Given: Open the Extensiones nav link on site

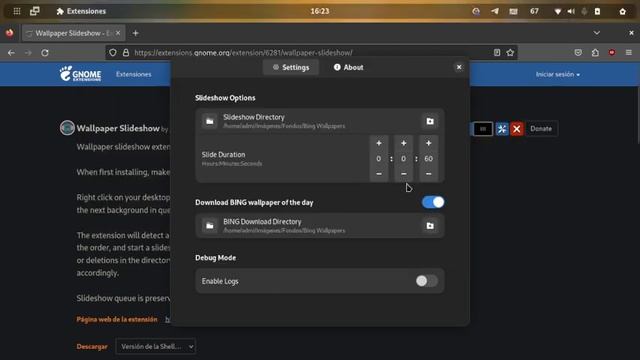Looking at the screenshot, I should coord(133,74).
